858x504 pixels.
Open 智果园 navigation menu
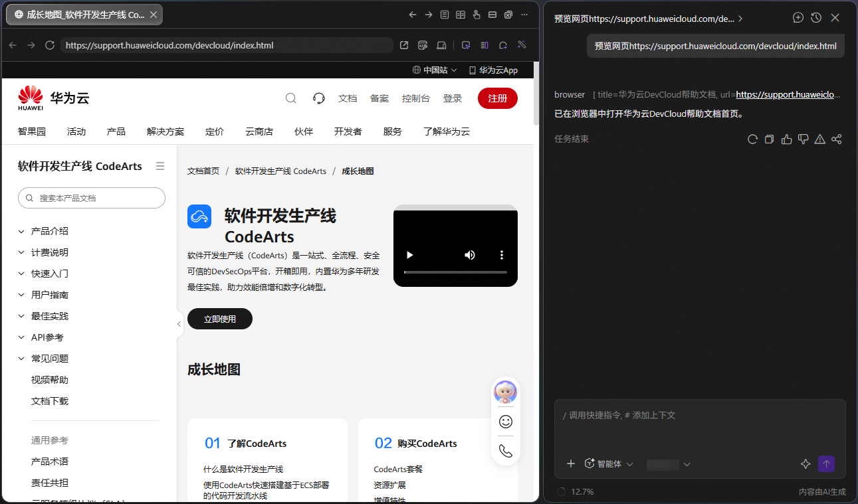tap(32, 131)
